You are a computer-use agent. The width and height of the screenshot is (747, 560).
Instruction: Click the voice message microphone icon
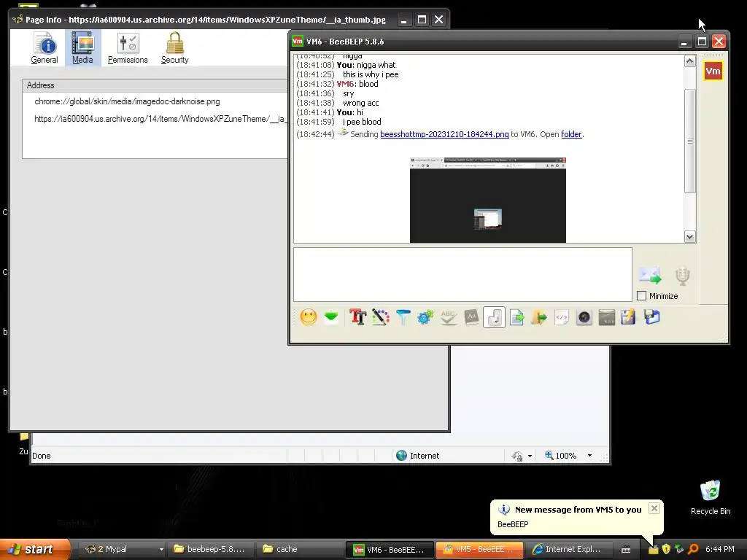coord(682,276)
